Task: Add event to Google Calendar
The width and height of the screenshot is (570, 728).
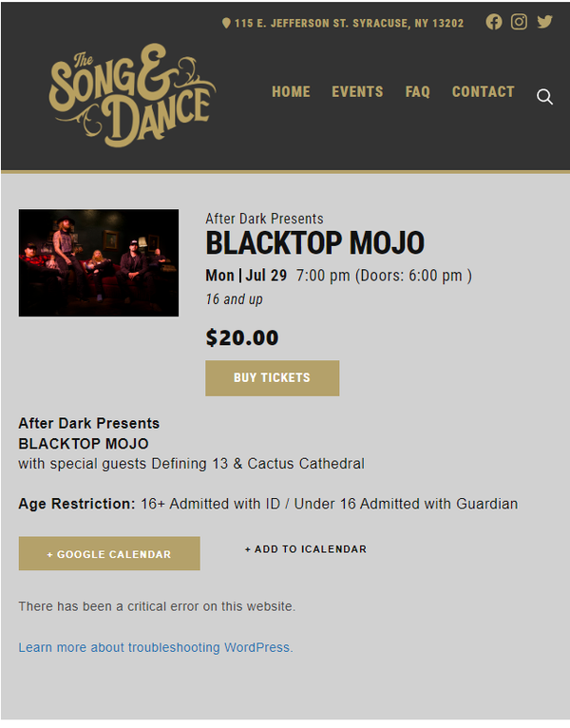Action: [x=109, y=554]
